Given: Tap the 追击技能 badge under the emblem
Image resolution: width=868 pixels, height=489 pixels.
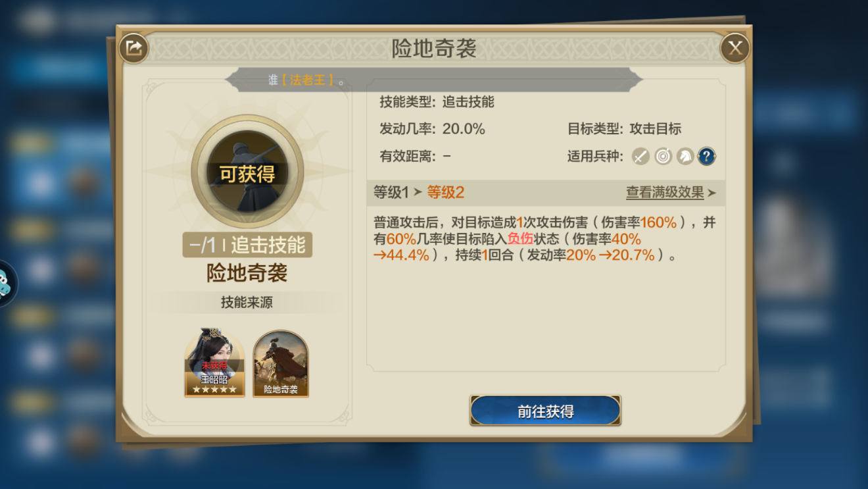Looking at the screenshot, I should (247, 245).
